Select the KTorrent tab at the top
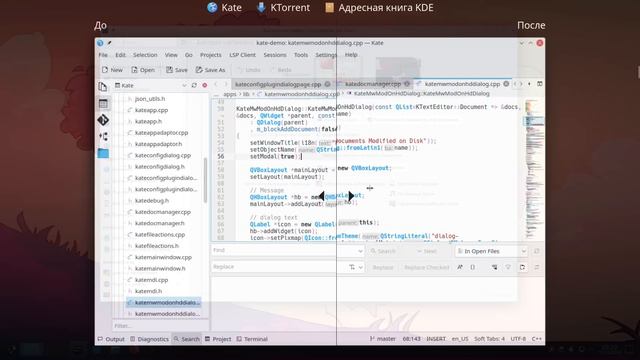 pos(283,7)
